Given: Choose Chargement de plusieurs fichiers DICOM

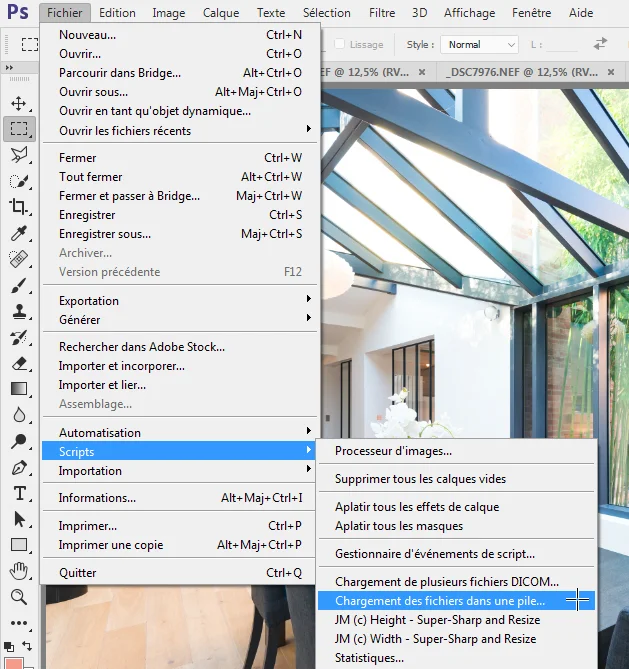Looking at the screenshot, I should click(x=456, y=582).
